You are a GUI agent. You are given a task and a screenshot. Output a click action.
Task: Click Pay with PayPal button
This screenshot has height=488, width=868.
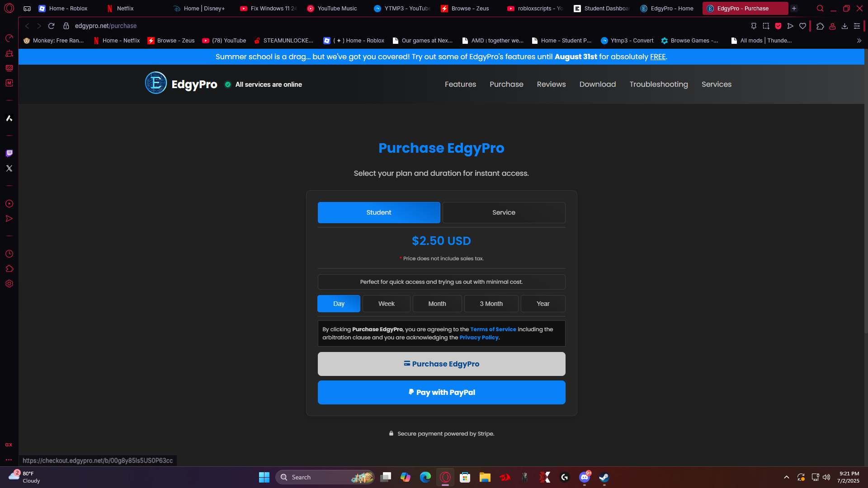pos(442,392)
